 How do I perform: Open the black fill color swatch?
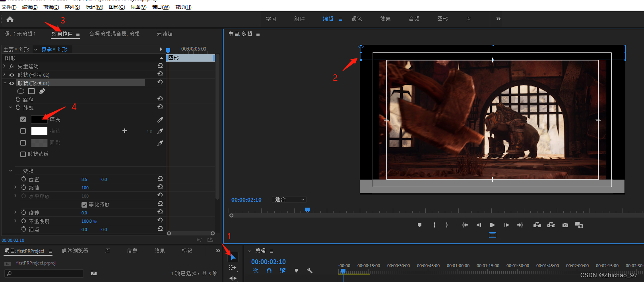[x=39, y=119]
